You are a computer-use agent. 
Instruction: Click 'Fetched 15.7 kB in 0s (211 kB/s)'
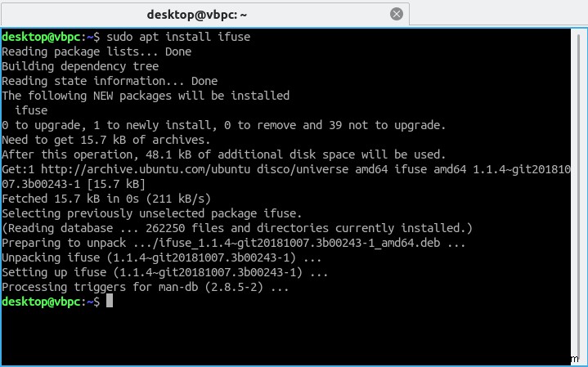[x=106, y=199]
